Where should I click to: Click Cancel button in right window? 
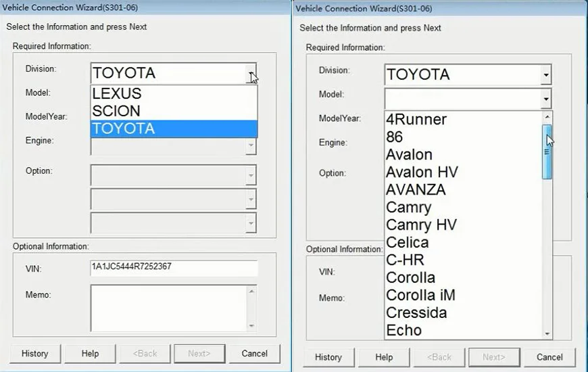coord(549,357)
